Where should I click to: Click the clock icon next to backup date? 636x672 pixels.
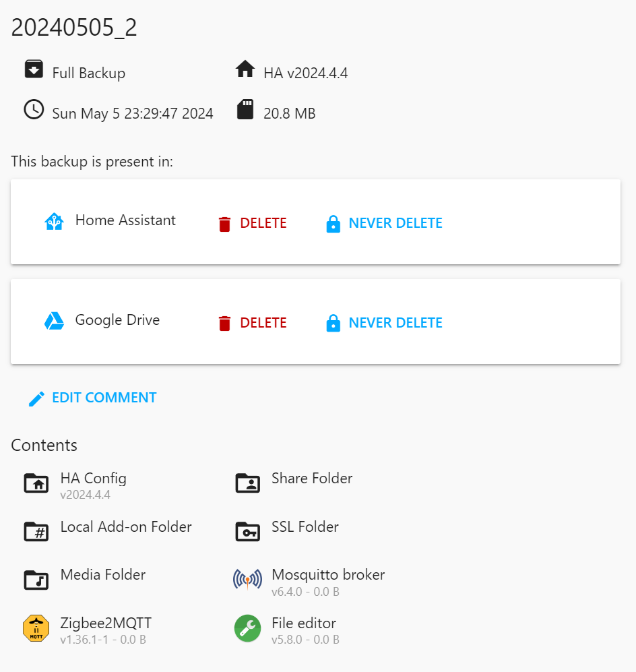pos(34,109)
